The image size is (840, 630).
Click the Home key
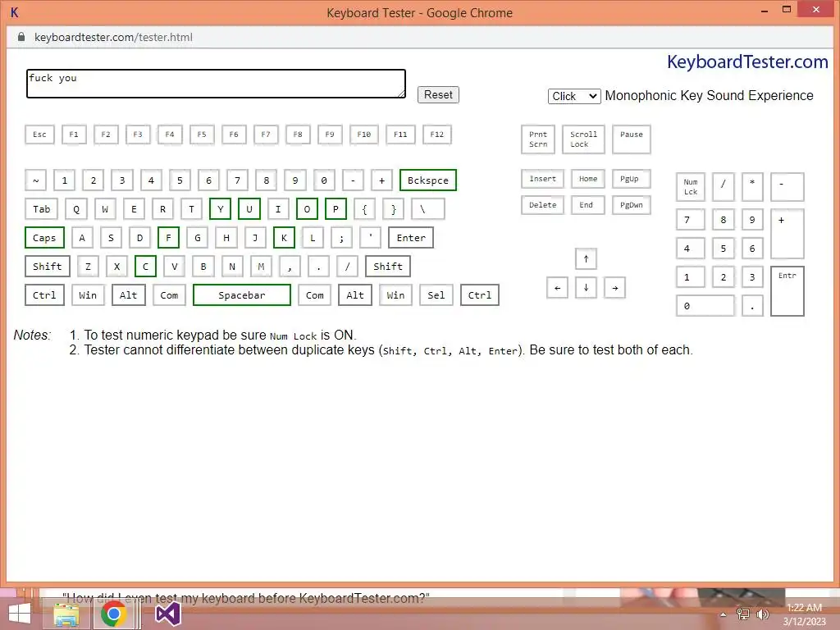[x=588, y=179]
